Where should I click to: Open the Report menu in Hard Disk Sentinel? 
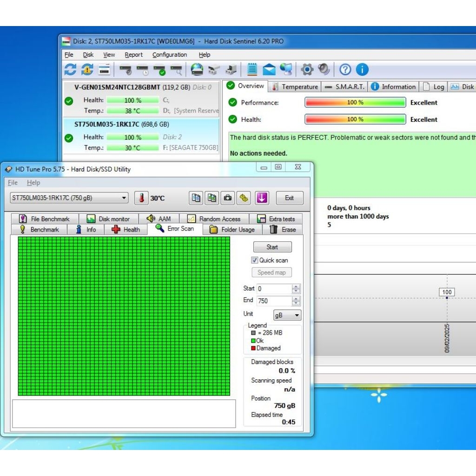pyautogui.click(x=133, y=55)
